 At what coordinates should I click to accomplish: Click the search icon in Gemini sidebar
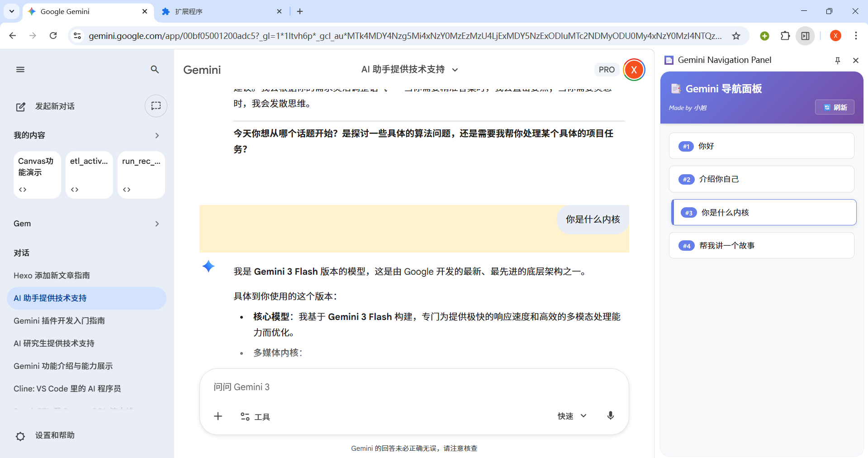pos(155,69)
